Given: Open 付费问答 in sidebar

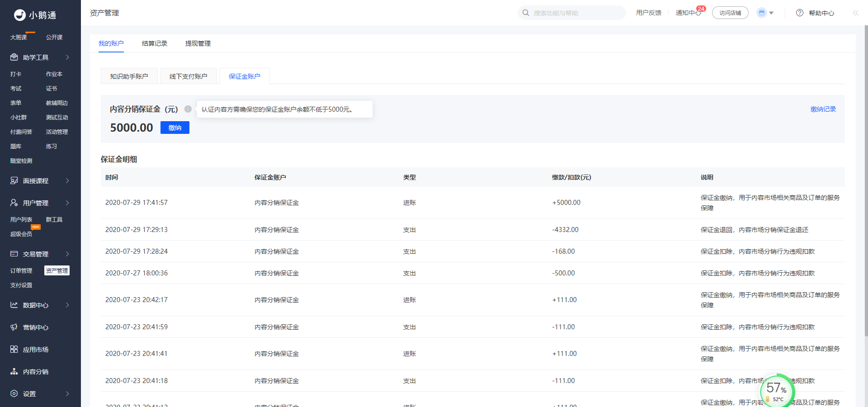Looking at the screenshot, I should coord(21,132).
